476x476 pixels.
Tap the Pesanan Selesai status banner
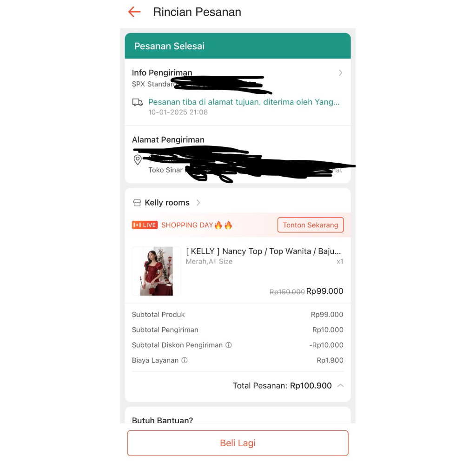(x=238, y=46)
